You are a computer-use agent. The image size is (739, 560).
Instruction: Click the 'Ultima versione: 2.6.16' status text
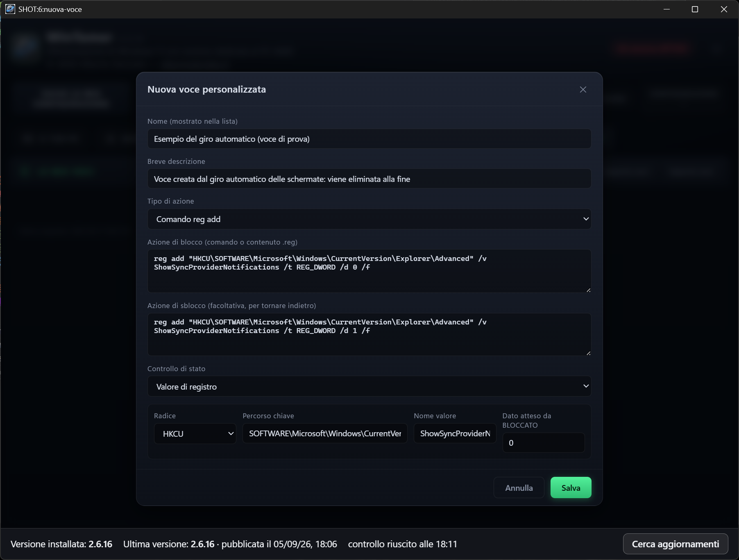pyautogui.click(x=169, y=544)
